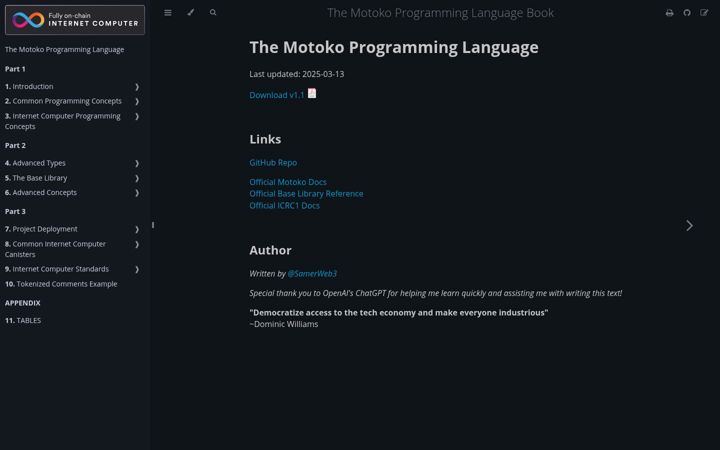Open chapter 3 Internet Computer Programming Concepts
The width and height of the screenshot is (720, 450).
coord(62,121)
